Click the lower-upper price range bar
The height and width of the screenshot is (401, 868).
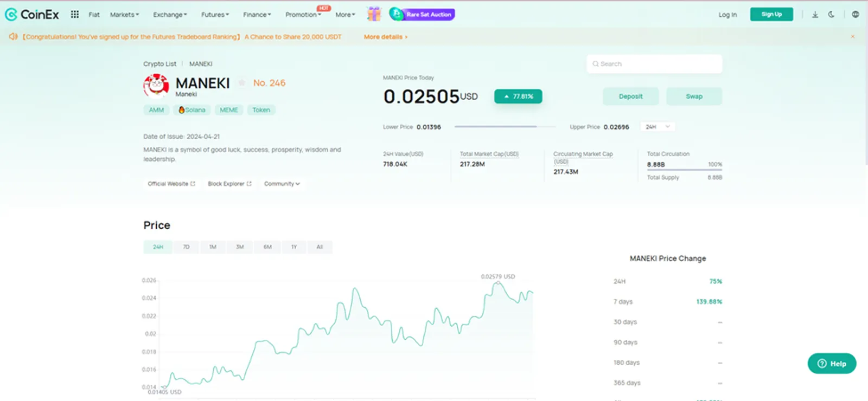505,127
